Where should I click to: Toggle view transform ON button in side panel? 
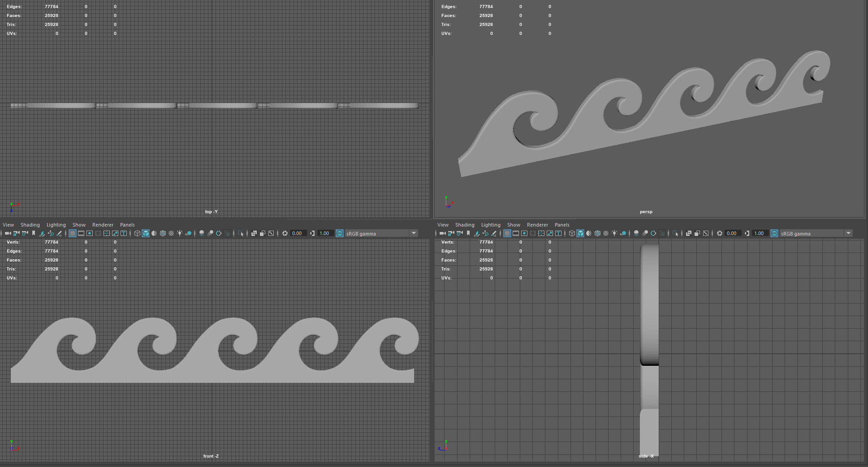click(x=774, y=233)
